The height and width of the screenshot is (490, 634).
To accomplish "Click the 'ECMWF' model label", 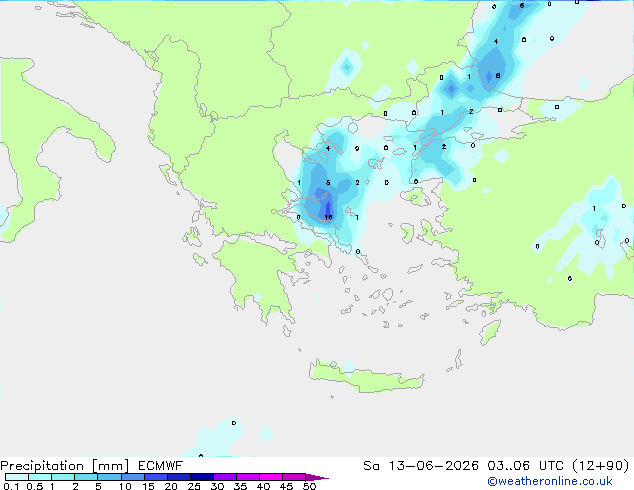I will pyautogui.click(x=161, y=466).
